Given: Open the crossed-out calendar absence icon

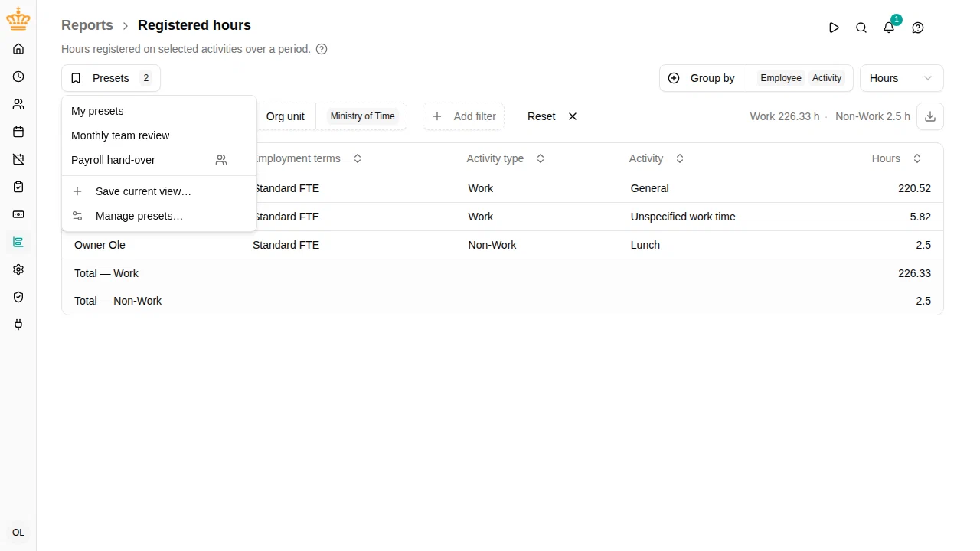Looking at the screenshot, I should click(18, 159).
